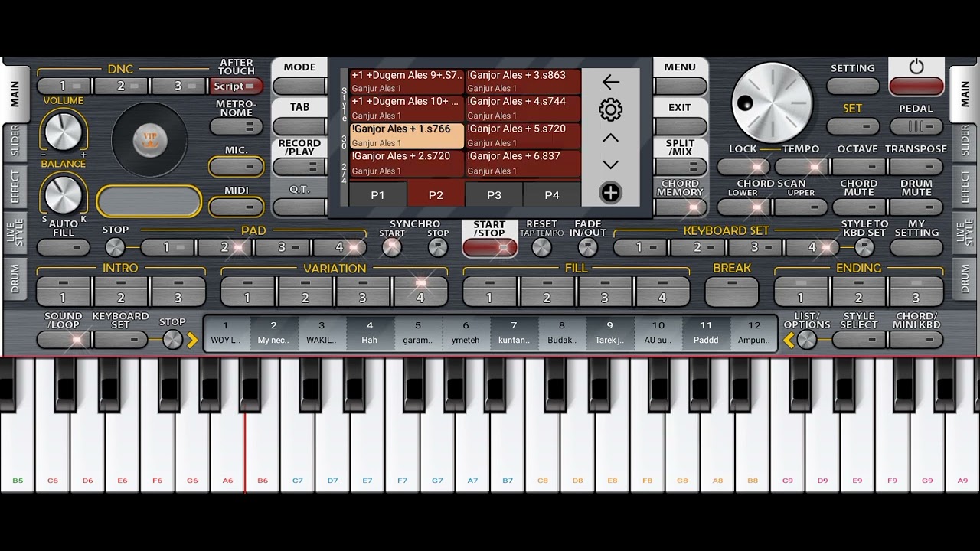Open the style list P1 page tab

[x=377, y=195]
